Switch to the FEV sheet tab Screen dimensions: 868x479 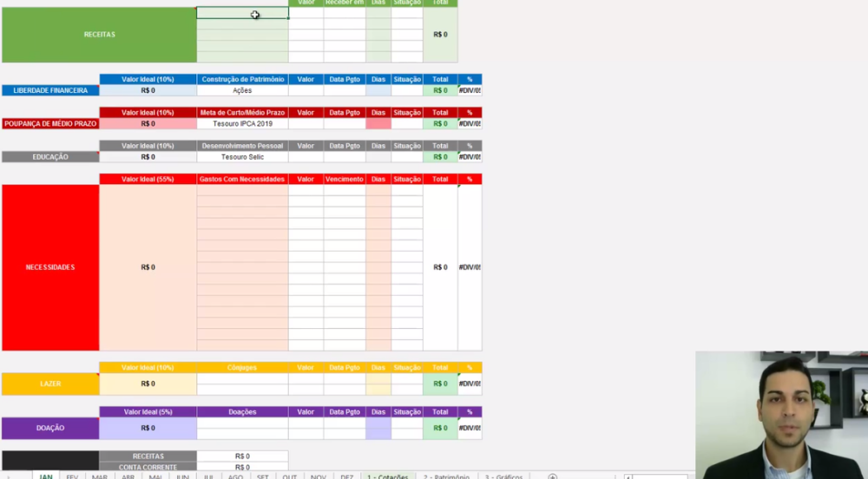tap(72, 476)
